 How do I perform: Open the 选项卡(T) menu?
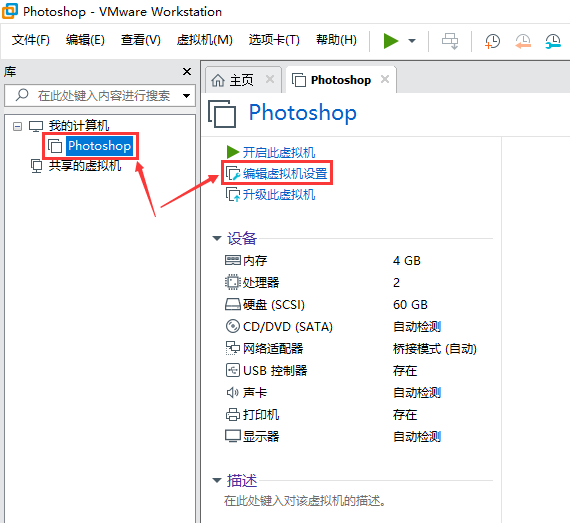pyautogui.click(x=274, y=40)
